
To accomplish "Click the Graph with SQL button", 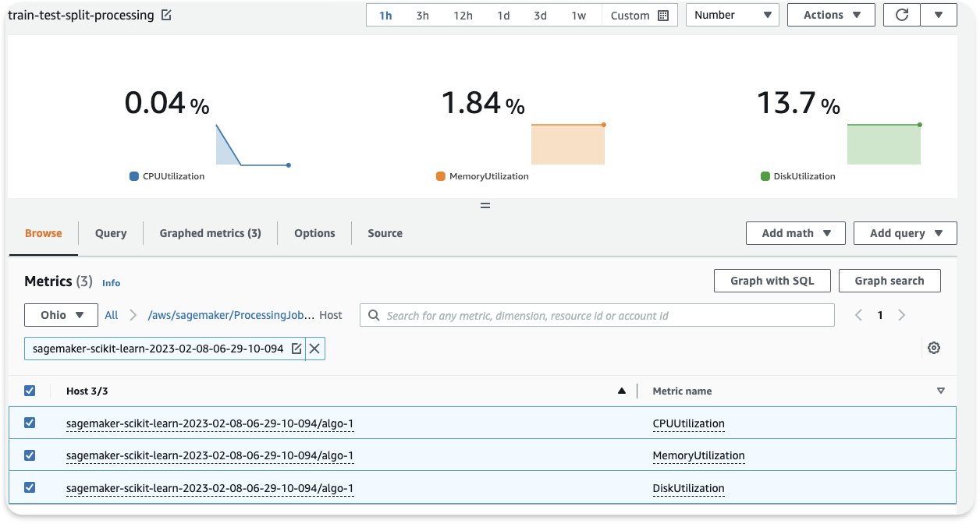I will click(x=772, y=281).
